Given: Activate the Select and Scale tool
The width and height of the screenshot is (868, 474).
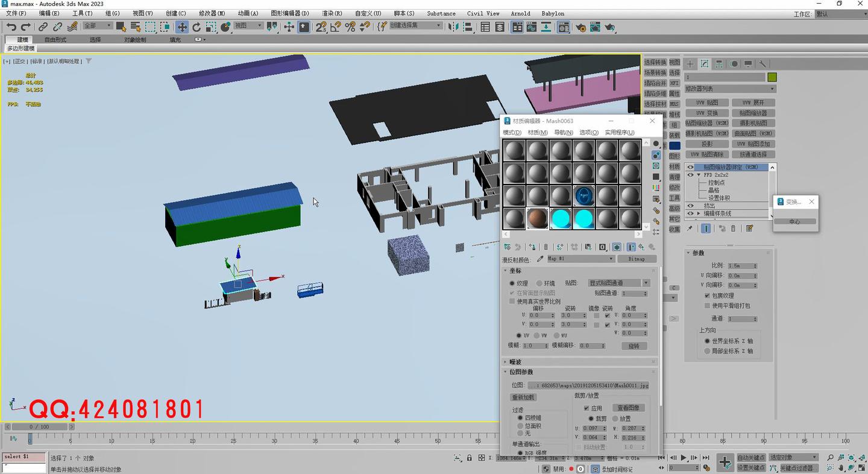Looking at the screenshot, I should point(211,27).
